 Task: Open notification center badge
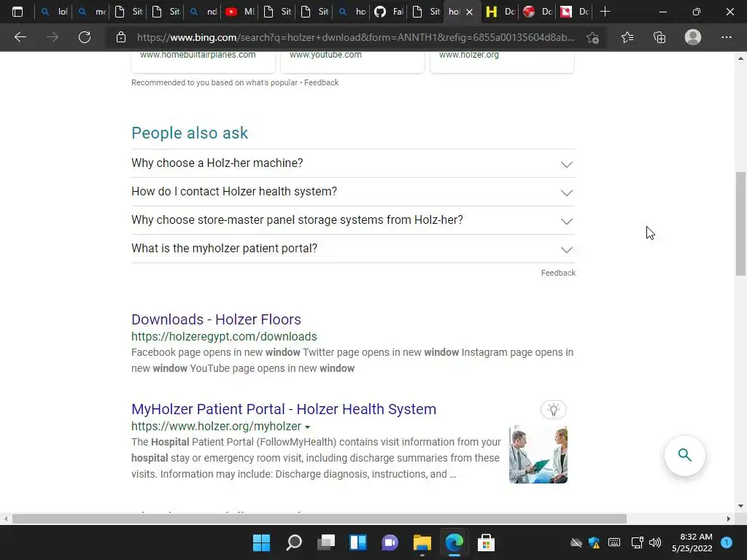[727, 542]
